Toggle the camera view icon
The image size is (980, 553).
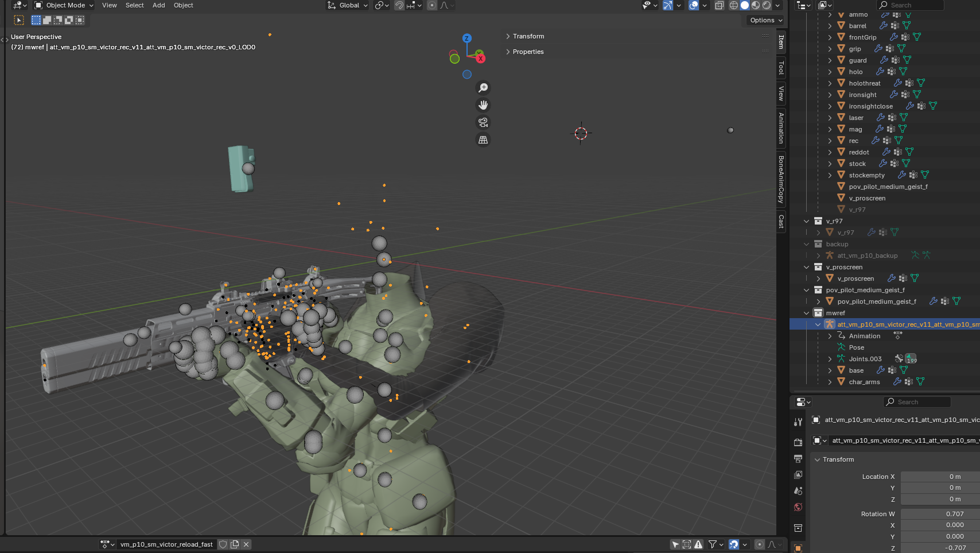483,122
